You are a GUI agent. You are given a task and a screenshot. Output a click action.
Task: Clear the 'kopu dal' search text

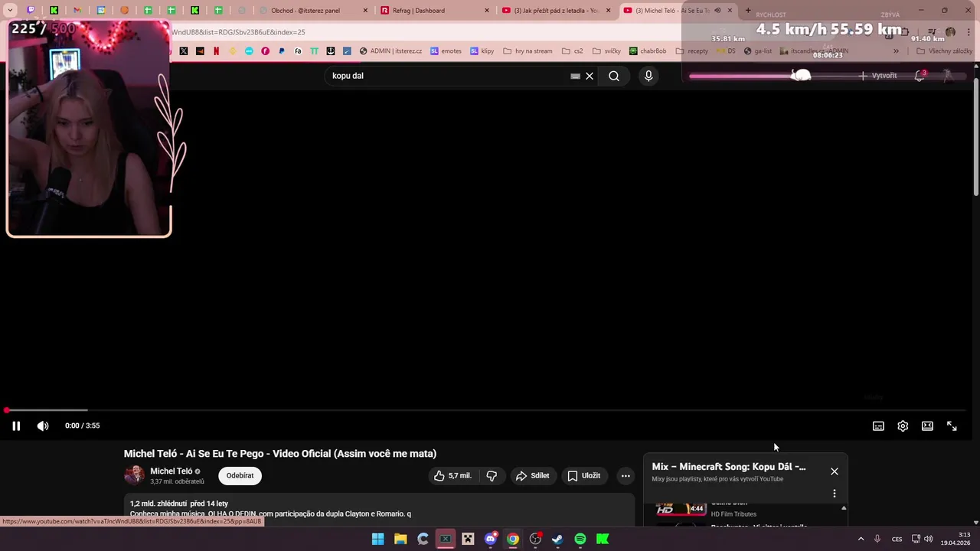coord(590,76)
